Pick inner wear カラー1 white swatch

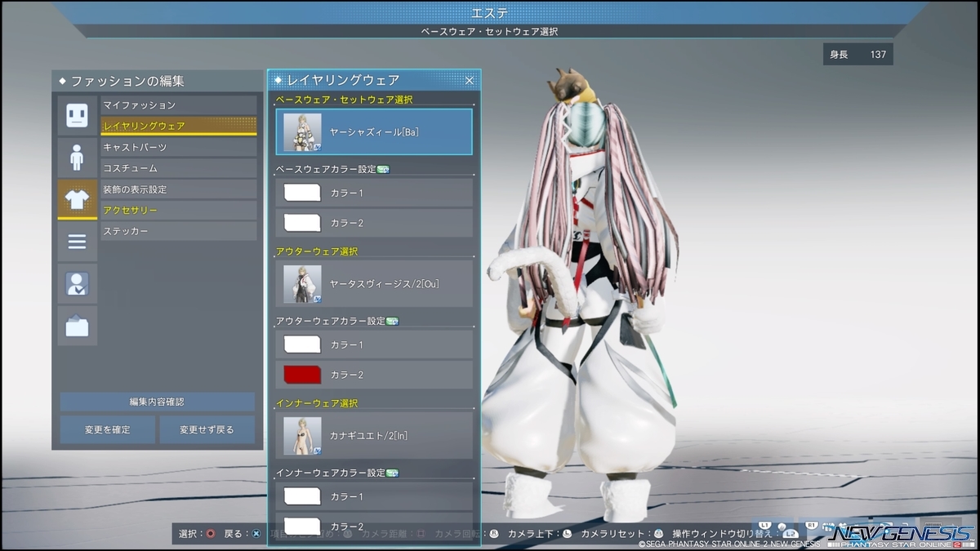[x=302, y=496]
